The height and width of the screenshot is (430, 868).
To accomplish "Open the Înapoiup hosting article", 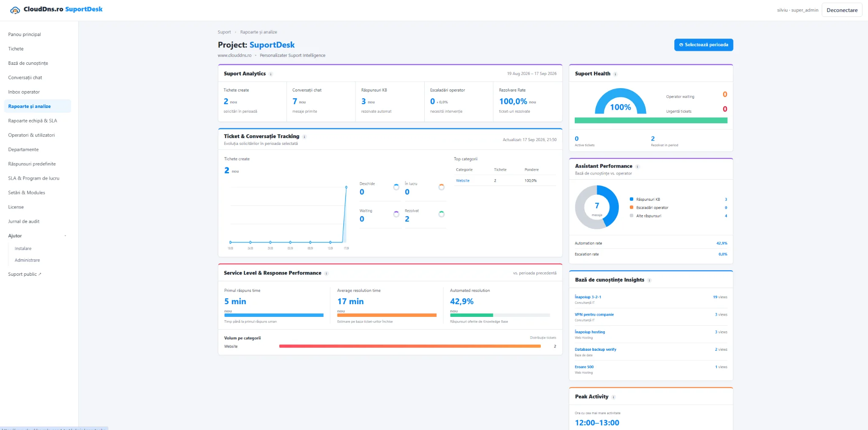I will coord(590,332).
